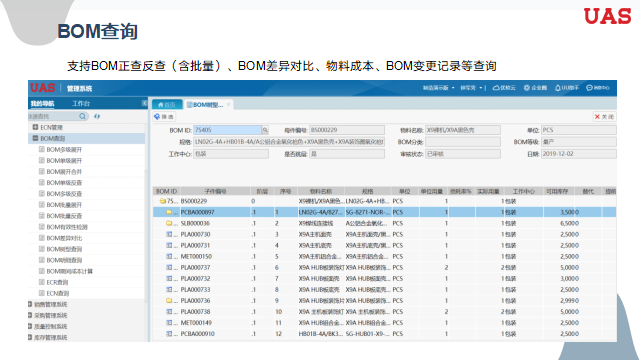
Task: Collapse the BOM查询 tree node
Action: pyautogui.click(x=35, y=138)
